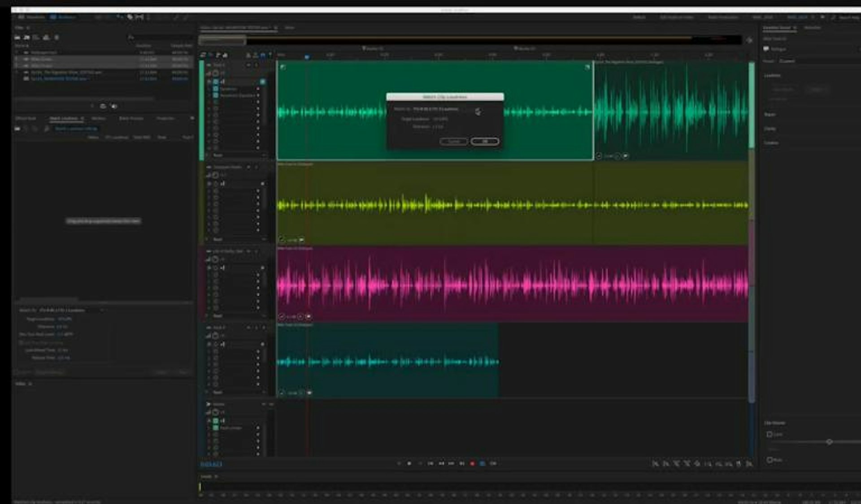Click the Play transport button

(409, 463)
